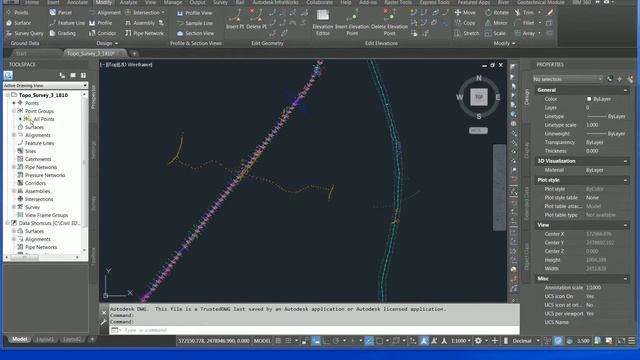Toggle the highlighted object snap button
Viewport: 640px width, 360px height.
pyautogui.click(x=369, y=341)
